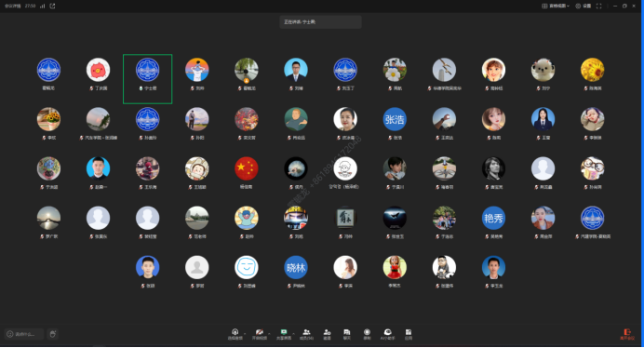
Task: Click the leave meeting button
Action: (627, 334)
